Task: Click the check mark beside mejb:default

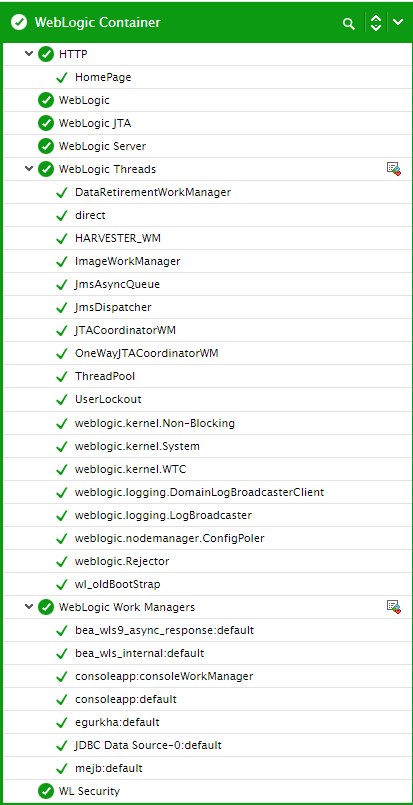Action: tap(62, 769)
